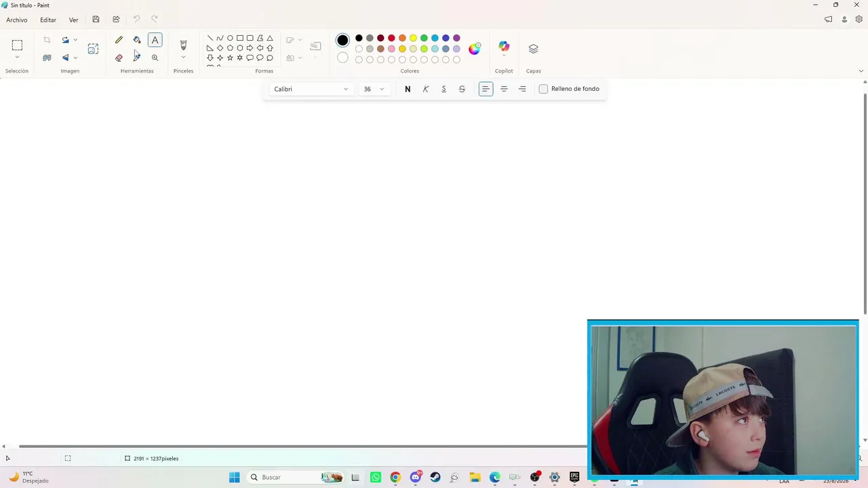This screenshot has height=488, width=868.
Task: Pick the yellow color swatch
Action: pos(413,38)
